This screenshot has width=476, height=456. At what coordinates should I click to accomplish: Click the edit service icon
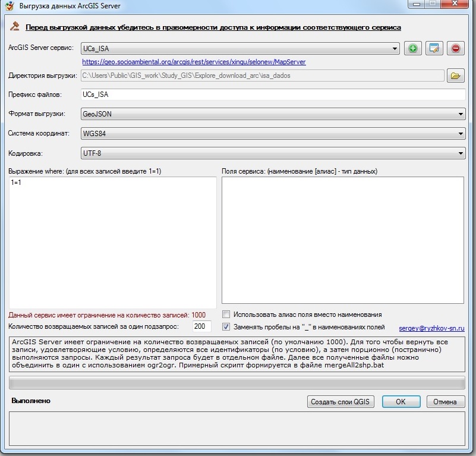click(434, 48)
